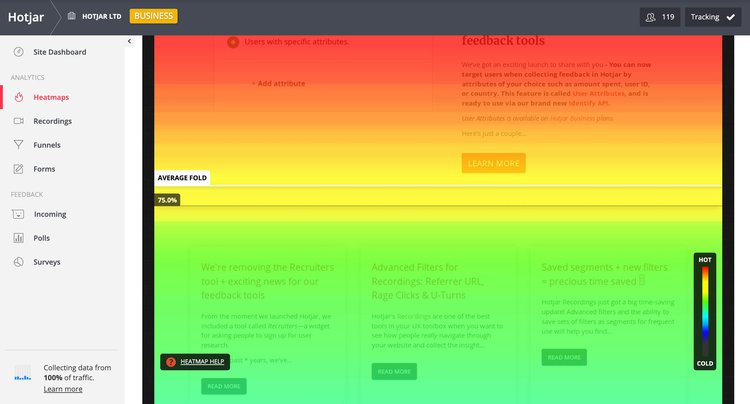
Task: Click the Incoming smiley icon
Action: pos(18,214)
